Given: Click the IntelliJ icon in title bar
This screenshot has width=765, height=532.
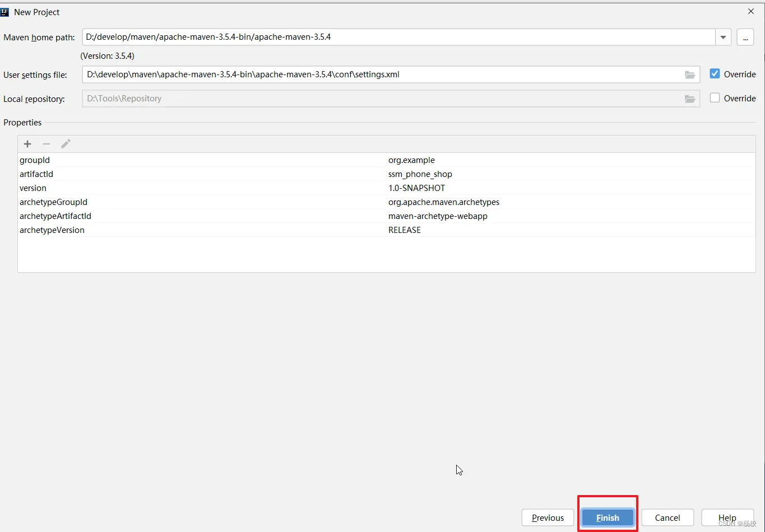Looking at the screenshot, I should (5, 12).
